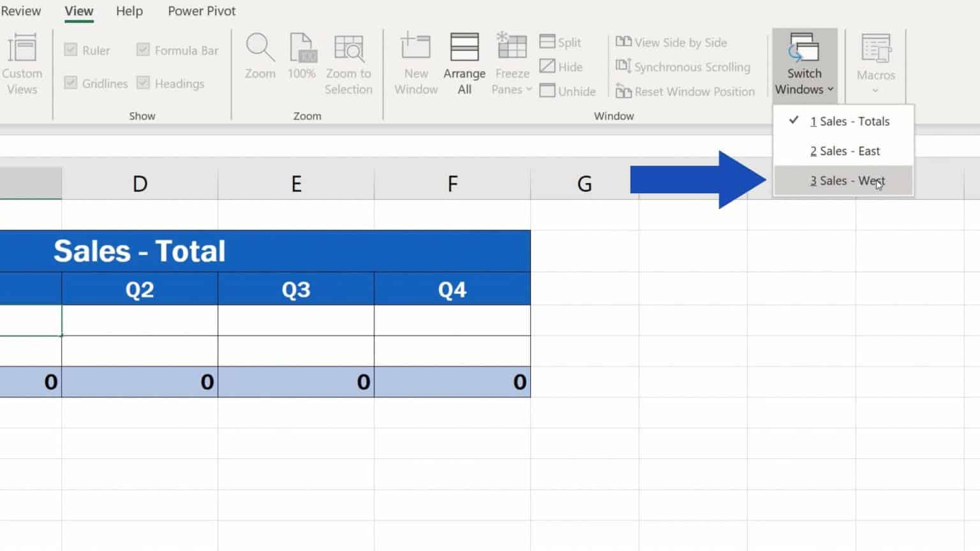The height and width of the screenshot is (551, 980).
Task: Click the Unhide button
Action: pos(567,91)
